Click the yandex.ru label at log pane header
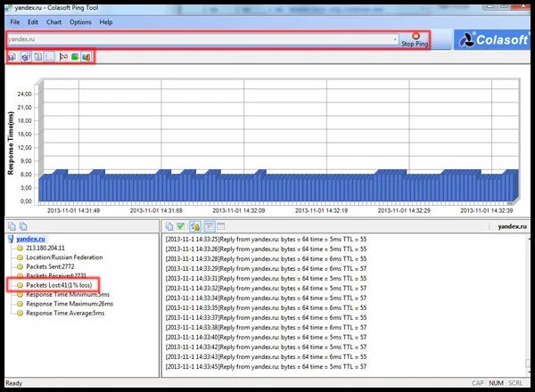The height and width of the screenshot is (392, 535). (x=512, y=226)
